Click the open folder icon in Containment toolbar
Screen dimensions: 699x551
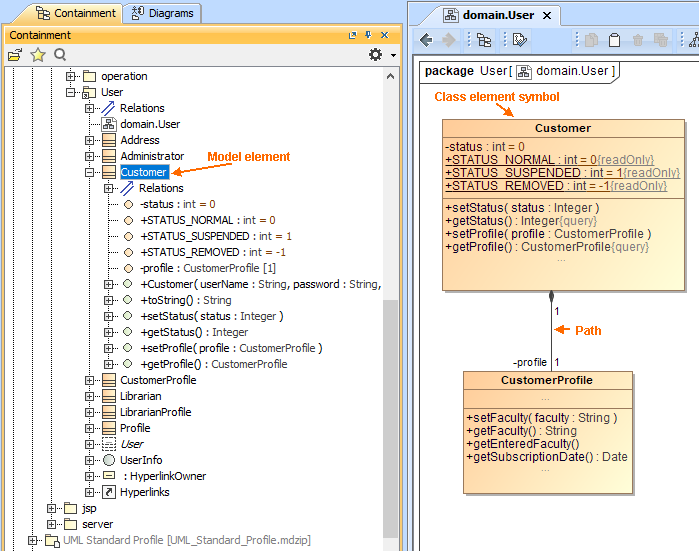point(15,55)
